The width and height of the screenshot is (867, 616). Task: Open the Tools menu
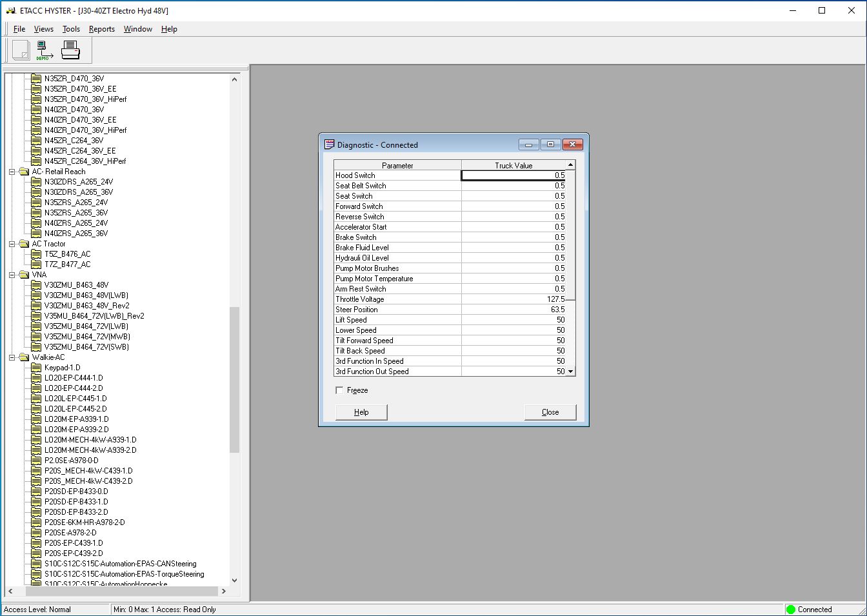coord(71,29)
